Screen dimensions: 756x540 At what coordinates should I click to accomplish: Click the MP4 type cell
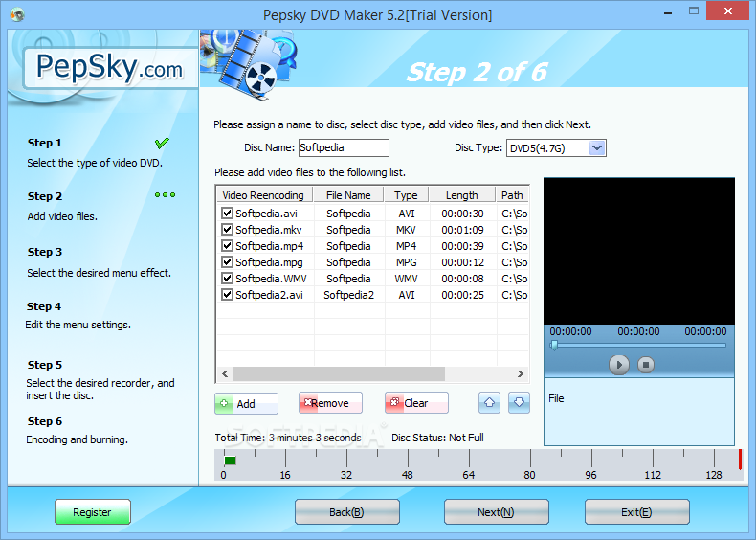[407, 246]
